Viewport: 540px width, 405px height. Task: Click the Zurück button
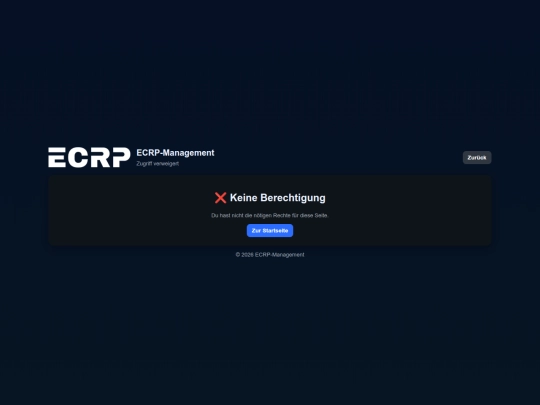[477, 158]
